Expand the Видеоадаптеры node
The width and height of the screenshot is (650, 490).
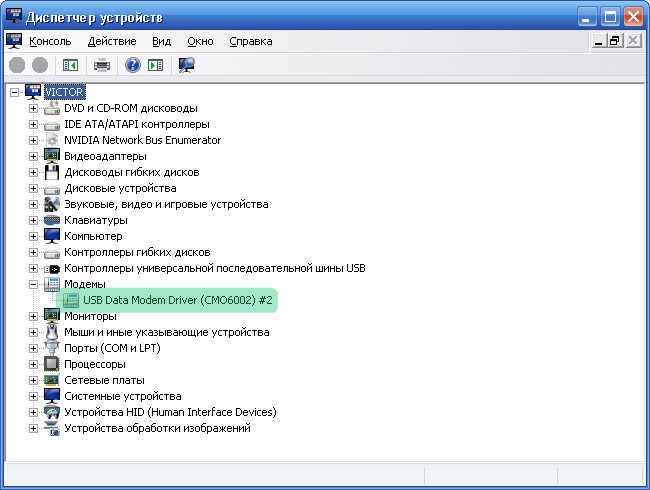click(33, 156)
